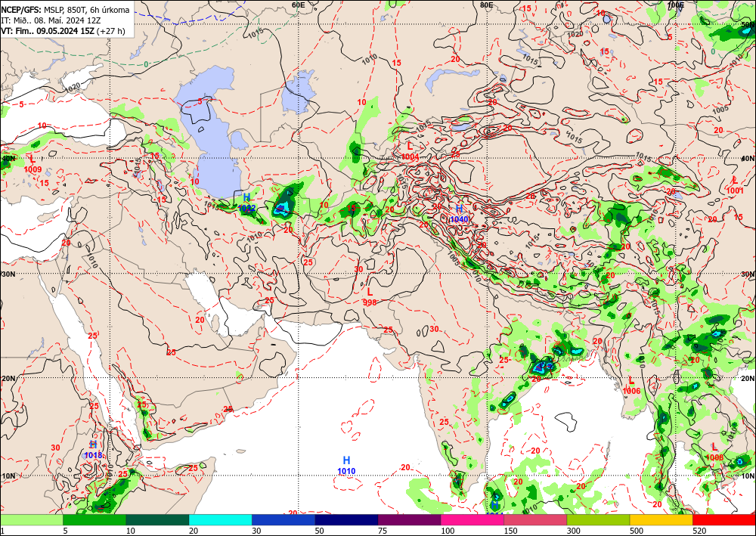Click the legend value 75
This screenshot has height=536, width=756.
tap(383, 531)
